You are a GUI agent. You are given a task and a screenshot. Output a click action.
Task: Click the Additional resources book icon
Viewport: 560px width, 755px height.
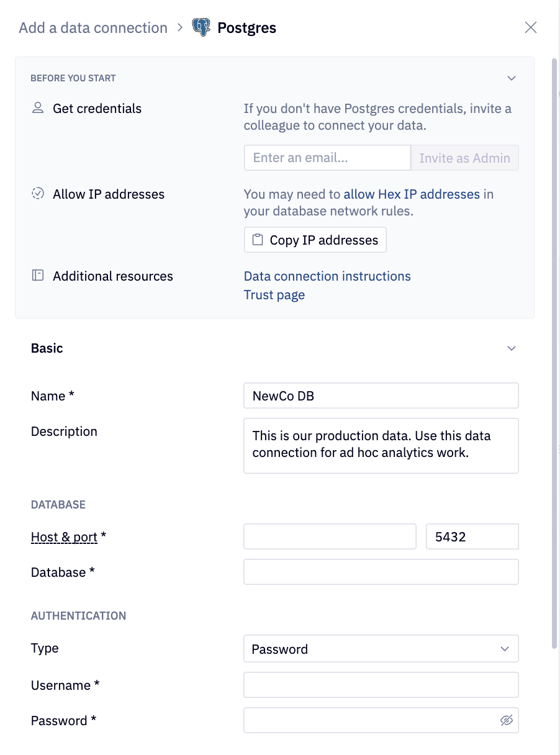coord(38,276)
